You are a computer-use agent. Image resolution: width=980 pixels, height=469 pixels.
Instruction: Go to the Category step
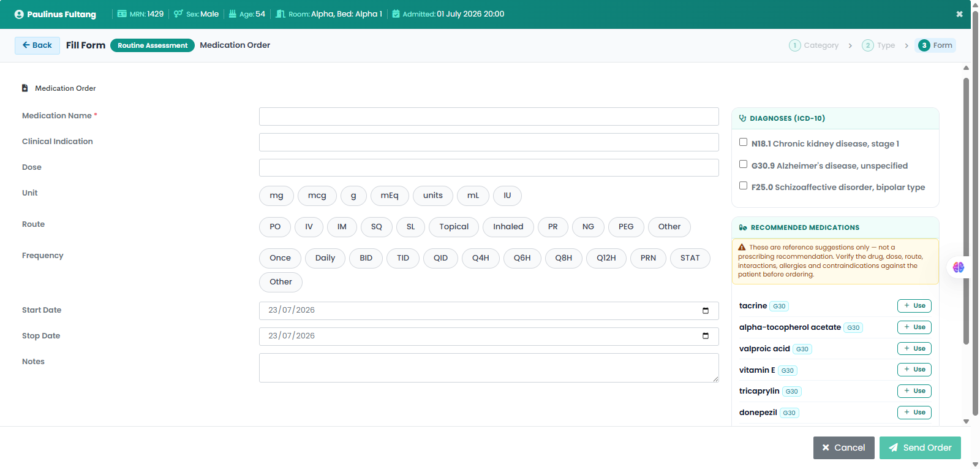coord(814,45)
